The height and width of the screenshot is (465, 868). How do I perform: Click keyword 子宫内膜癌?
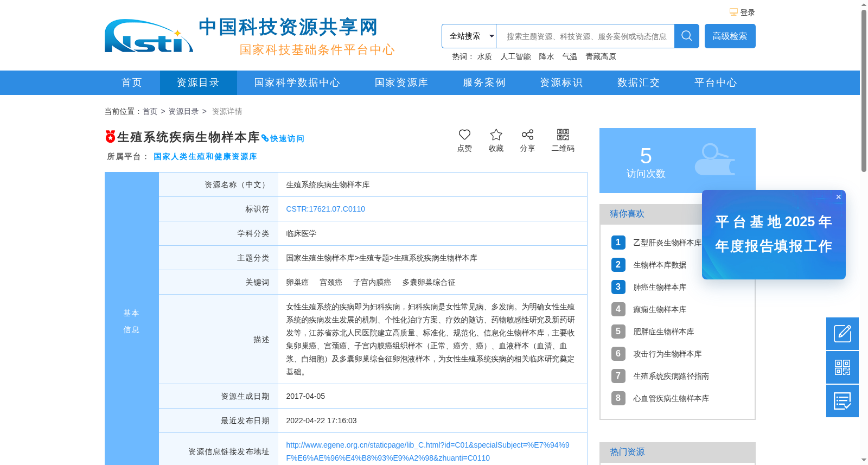pos(372,282)
